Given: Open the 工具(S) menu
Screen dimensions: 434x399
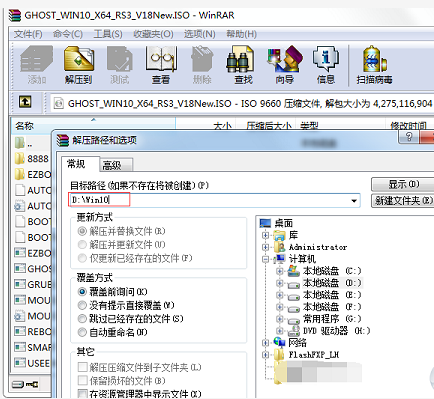Looking at the screenshot, I should click(108, 34).
